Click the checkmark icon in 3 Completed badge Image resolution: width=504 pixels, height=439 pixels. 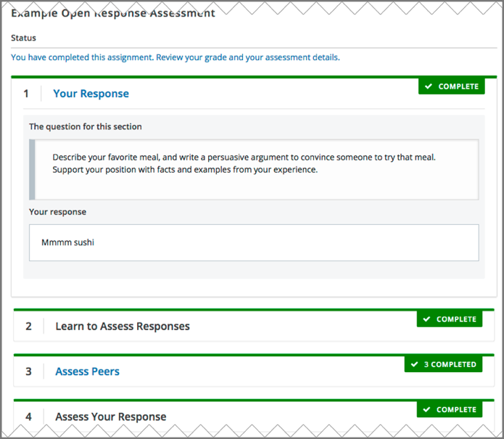(x=414, y=364)
